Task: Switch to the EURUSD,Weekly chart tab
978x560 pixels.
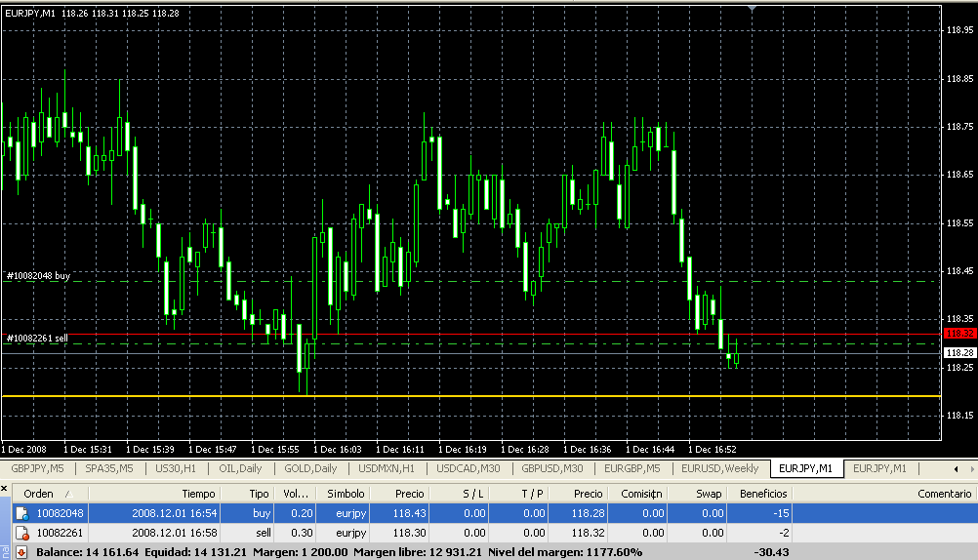Action: (x=719, y=468)
